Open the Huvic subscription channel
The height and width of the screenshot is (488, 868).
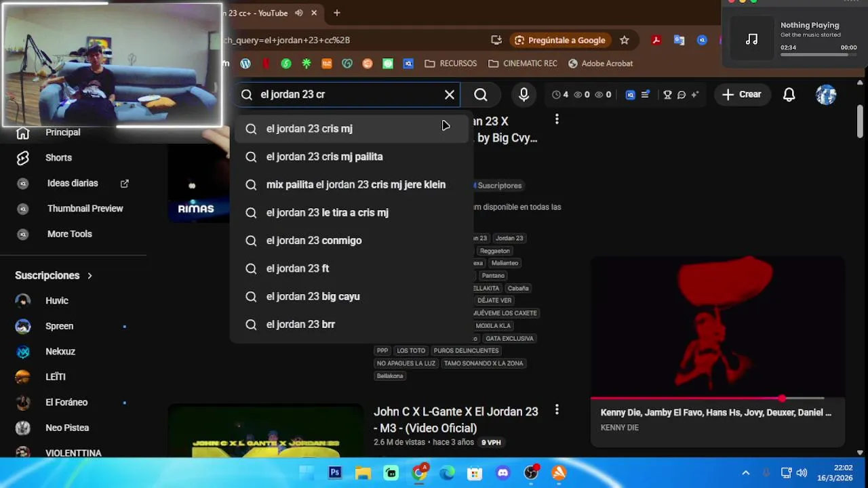click(57, 301)
